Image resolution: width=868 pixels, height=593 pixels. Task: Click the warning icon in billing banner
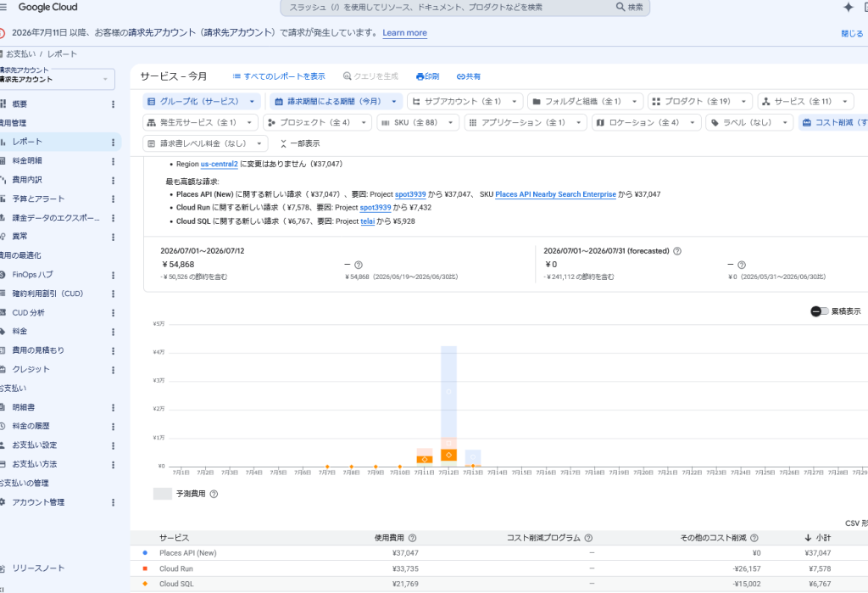(2, 33)
